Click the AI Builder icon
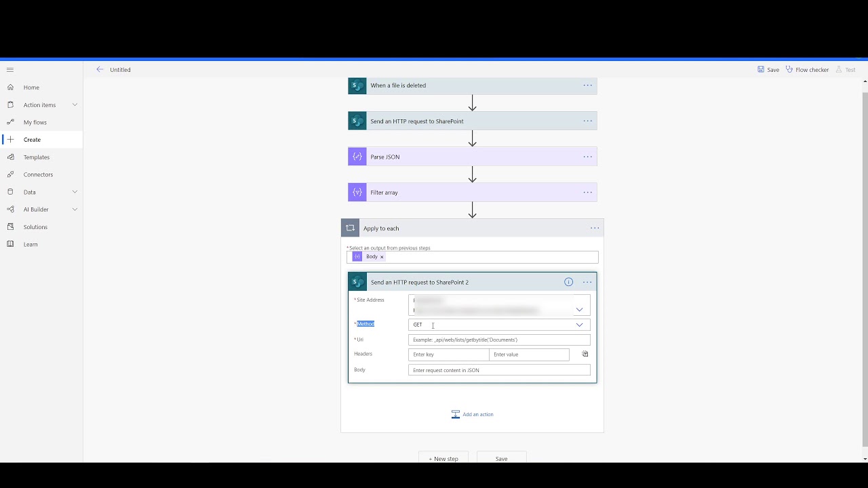This screenshot has height=488, width=868. coord(10,209)
